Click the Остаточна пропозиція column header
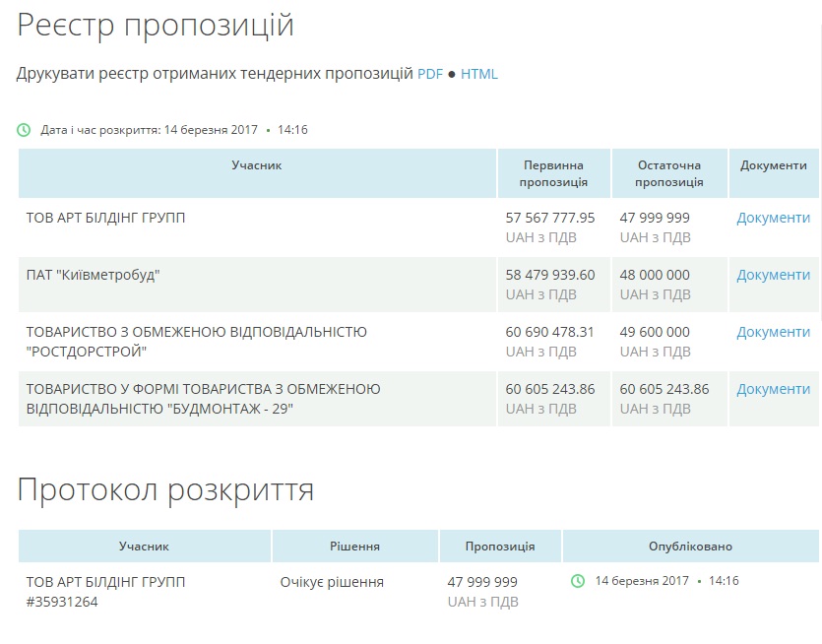Screen dimensions: 822x644 pos(669,173)
